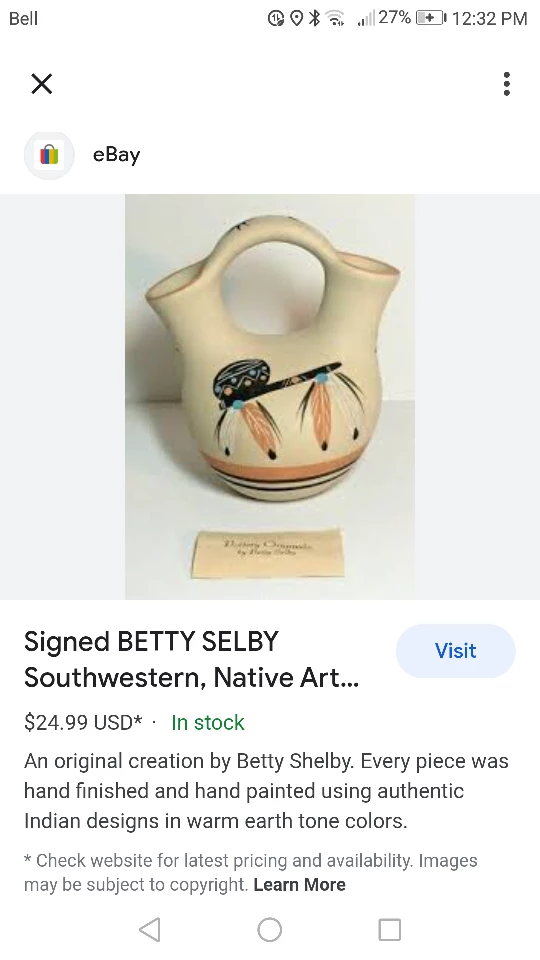Open the three-dot overflow menu
540x960 pixels.
tap(506, 84)
